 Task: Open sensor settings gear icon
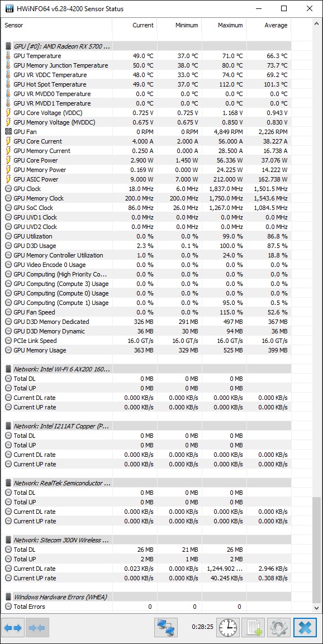click(279, 628)
